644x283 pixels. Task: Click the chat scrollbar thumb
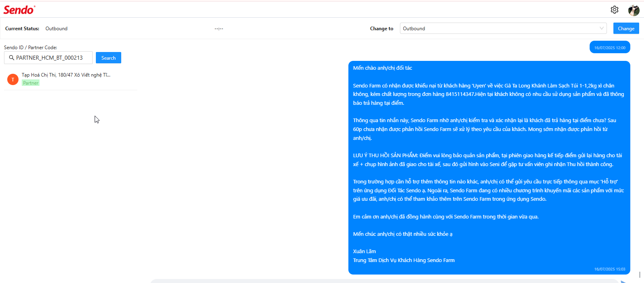[640, 275]
